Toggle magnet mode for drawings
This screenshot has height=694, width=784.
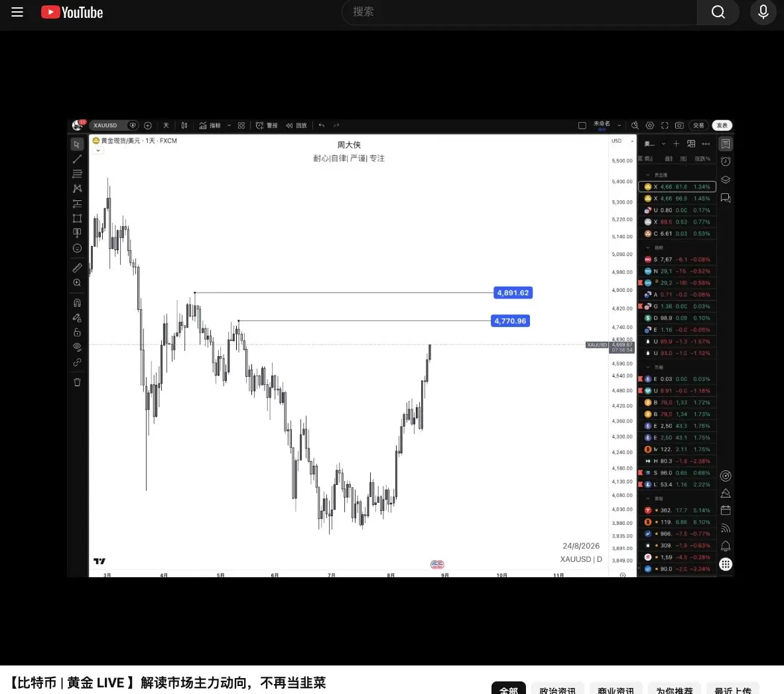(x=77, y=303)
